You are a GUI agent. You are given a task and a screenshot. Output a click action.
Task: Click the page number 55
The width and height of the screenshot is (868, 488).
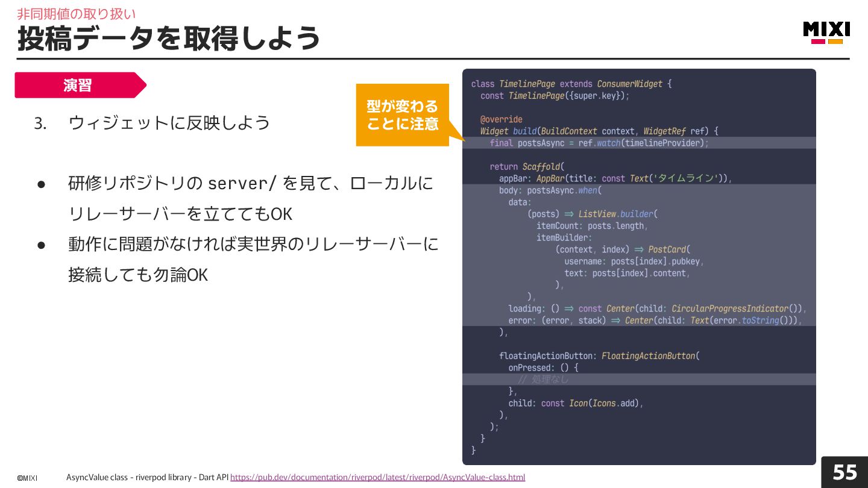844,472
